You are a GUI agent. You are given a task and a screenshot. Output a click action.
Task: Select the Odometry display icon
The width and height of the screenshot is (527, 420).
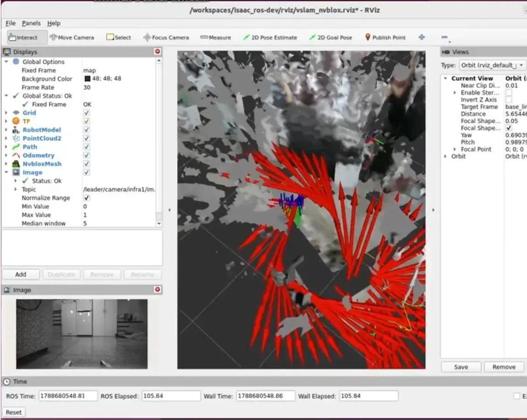[x=16, y=155]
